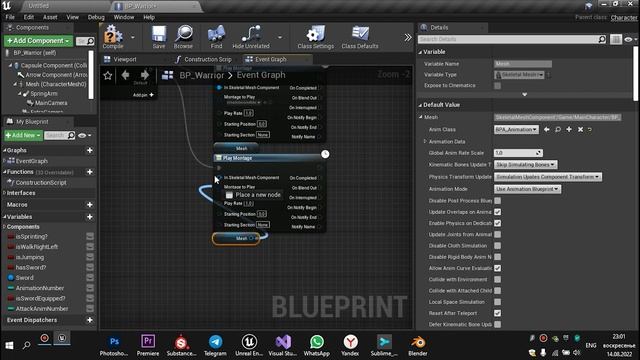The height and width of the screenshot is (360, 640).
Task: Adjust Global Anim Rate Scale field
Action: point(518,153)
